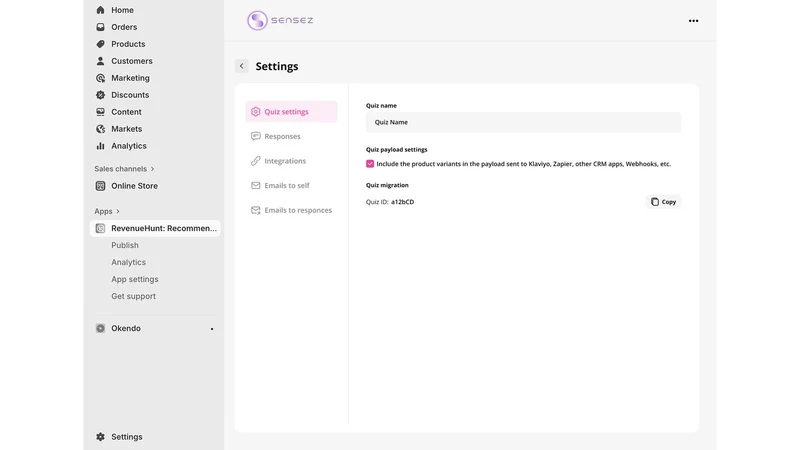Click the clipboard icon on the Copy button
The width and height of the screenshot is (800, 450).
655,202
